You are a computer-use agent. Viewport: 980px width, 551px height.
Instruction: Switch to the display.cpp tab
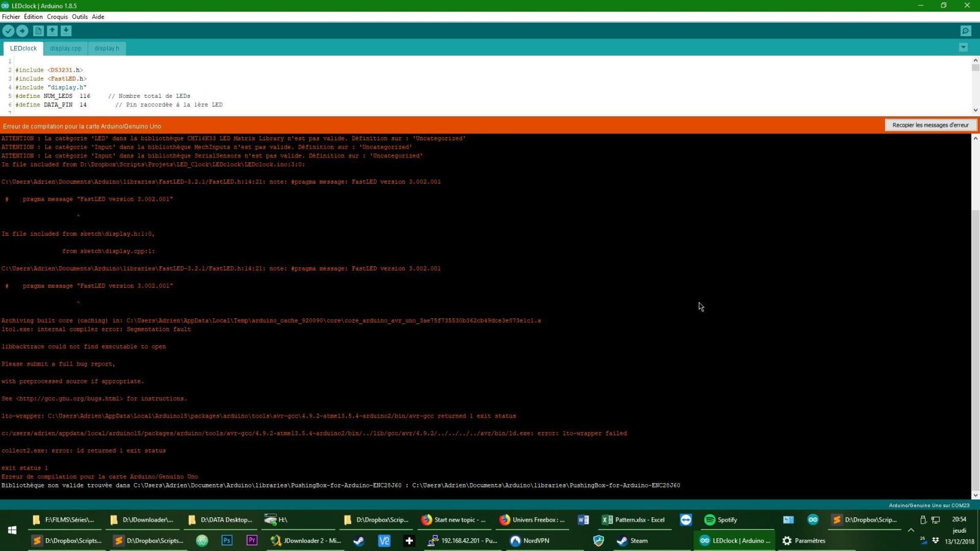pyautogui.click(x=66, y=48)
